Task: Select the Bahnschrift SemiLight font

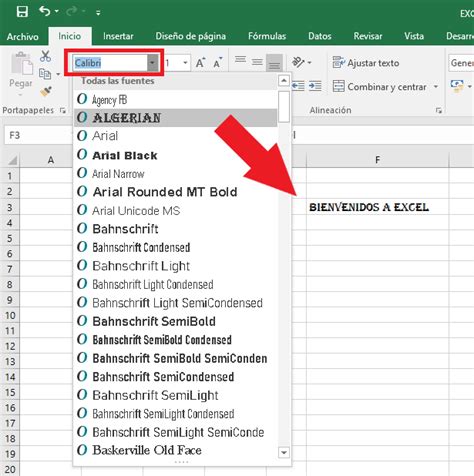Action: coord(175,395)
